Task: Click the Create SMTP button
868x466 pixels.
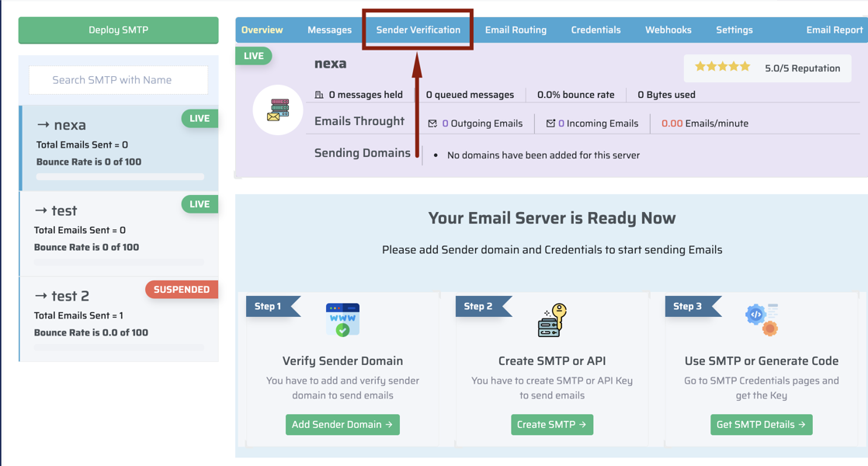Action: [x=552, y=425]
